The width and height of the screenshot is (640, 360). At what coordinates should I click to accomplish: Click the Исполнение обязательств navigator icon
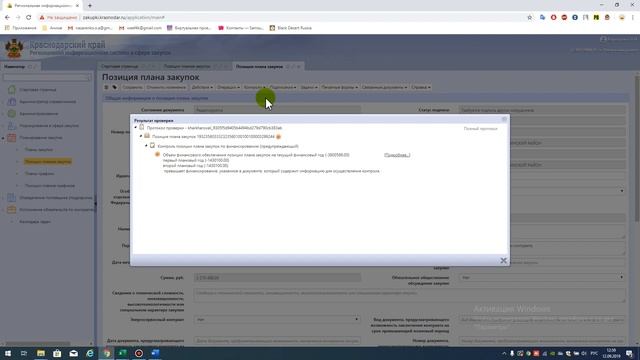coord(12,209)
